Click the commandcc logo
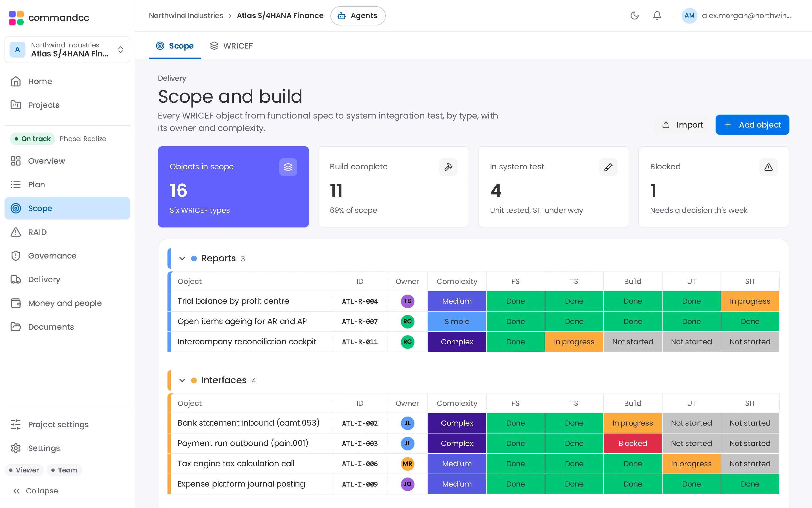Image resolution: width=812 pixels, height=508 pixels. [49, 17]
